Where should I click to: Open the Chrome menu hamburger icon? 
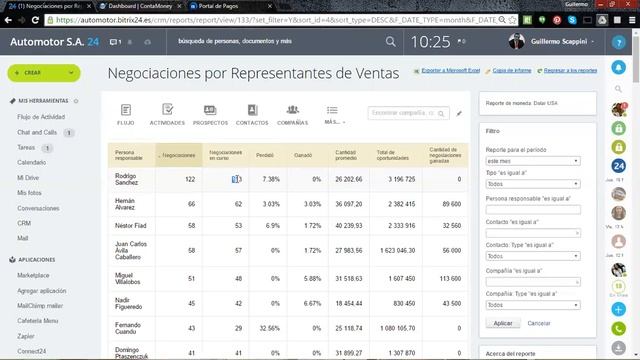pos(632,20)
